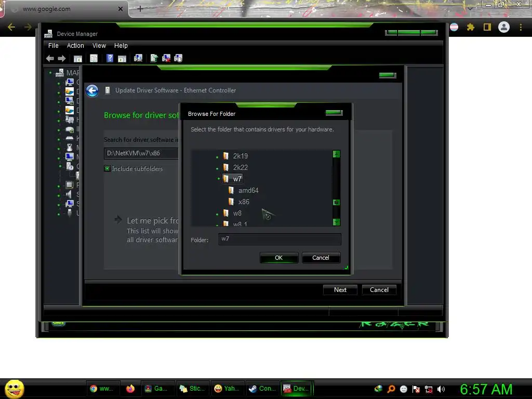Screen dimensions: 532x399
Task: Click the blue question mark Help icon
Action: pos(110,58)
